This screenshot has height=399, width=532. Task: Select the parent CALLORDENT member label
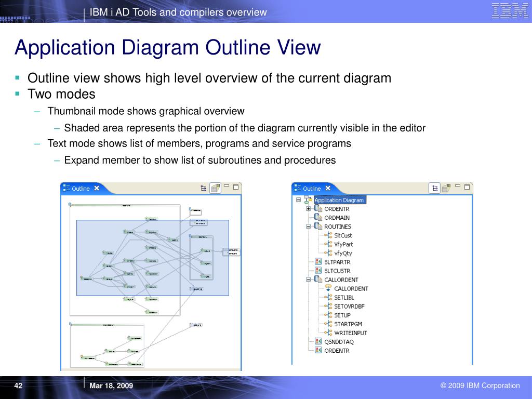tap(341, 280)
